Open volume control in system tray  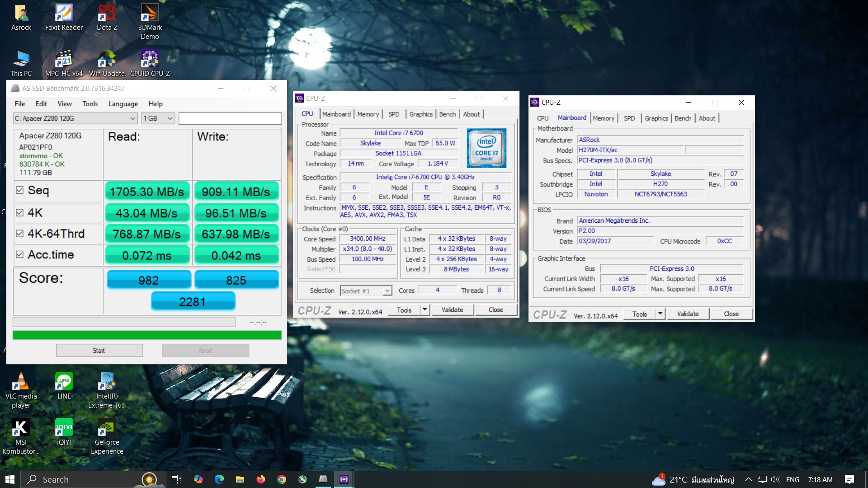coord(775,479)
